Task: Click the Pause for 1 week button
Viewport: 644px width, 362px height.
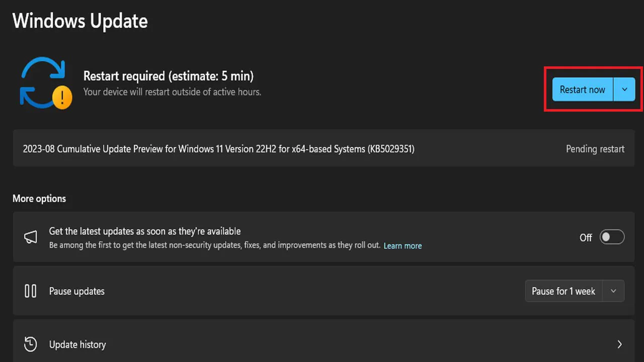Action: pyautogui.click(x=563, y=291)
